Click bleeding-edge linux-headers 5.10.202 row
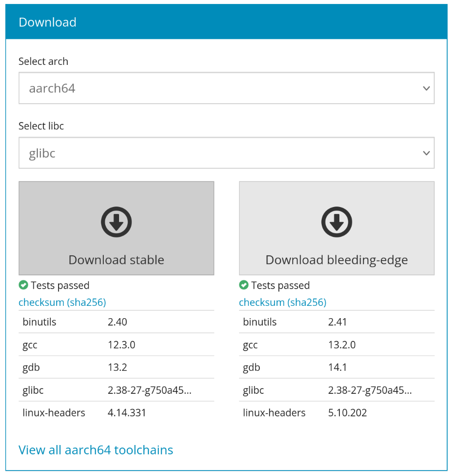Image resolution: width=454 pixels, height=476 pixels. click(336, 413)
